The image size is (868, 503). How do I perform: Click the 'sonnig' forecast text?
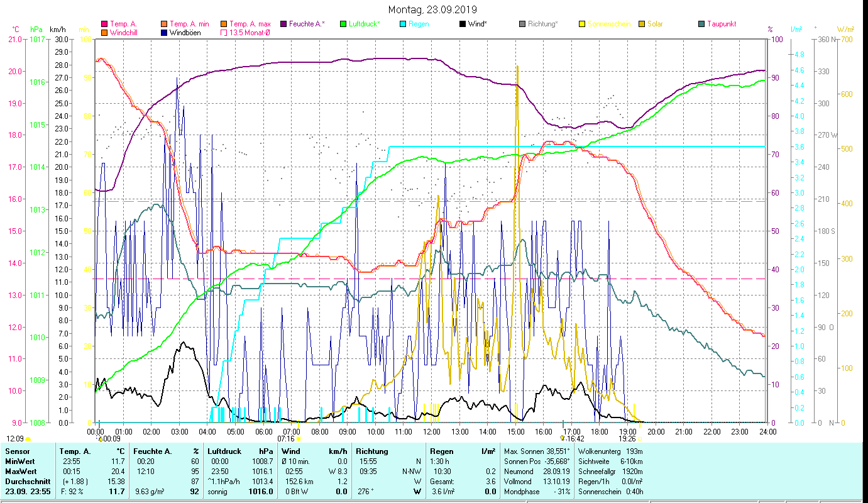point(217,492)
